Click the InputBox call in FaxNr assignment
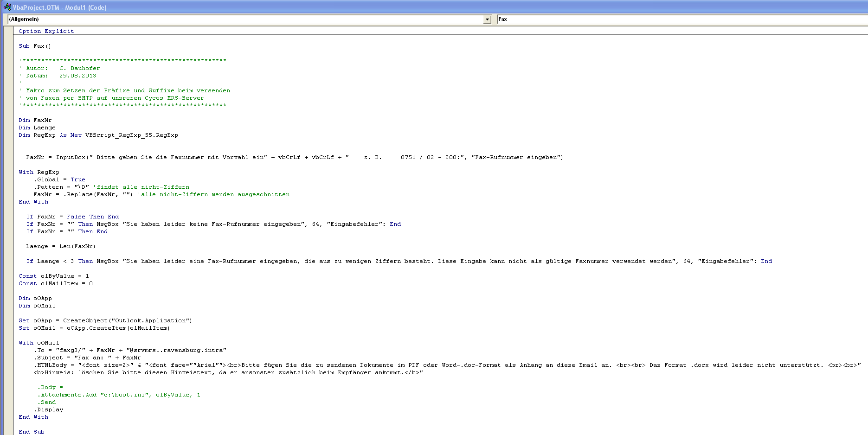Image resolution: width=868 pixels, height=435 pixels. [71, 158]
